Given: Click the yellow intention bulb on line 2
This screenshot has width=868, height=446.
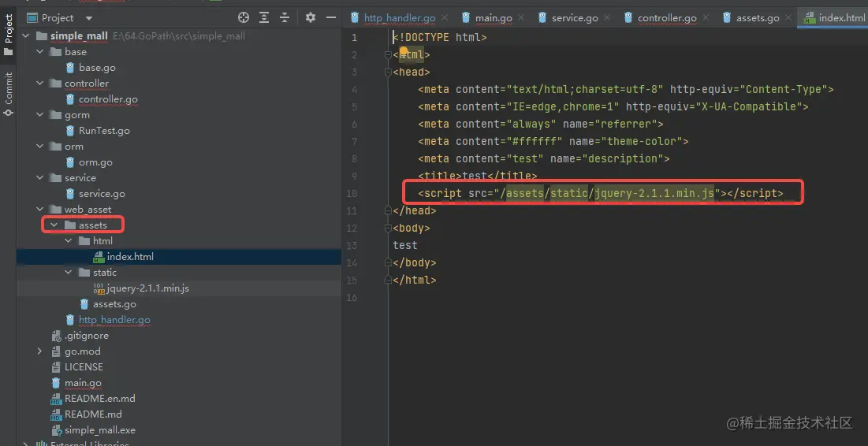Looking at the screenshot, I should coord(404,52).
